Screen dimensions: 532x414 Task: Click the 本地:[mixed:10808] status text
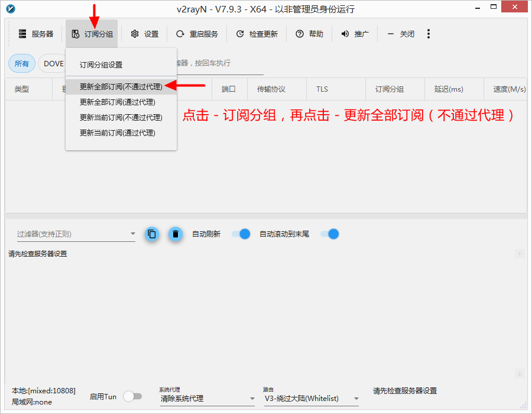[44, 391]
